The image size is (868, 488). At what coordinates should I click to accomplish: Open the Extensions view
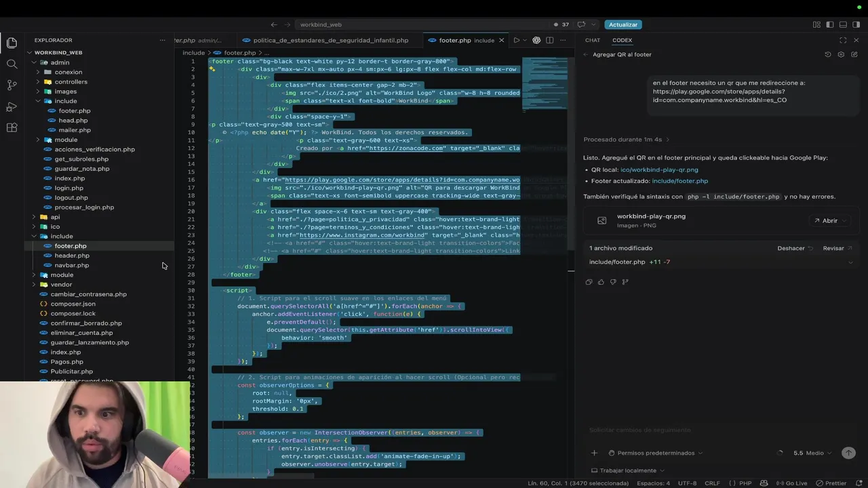[12, 127]
